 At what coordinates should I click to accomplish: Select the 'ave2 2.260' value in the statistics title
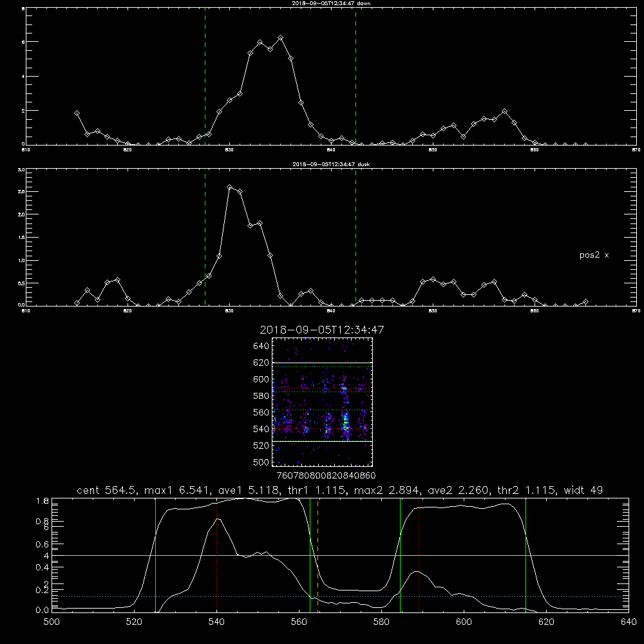click(x=458, y=490)
